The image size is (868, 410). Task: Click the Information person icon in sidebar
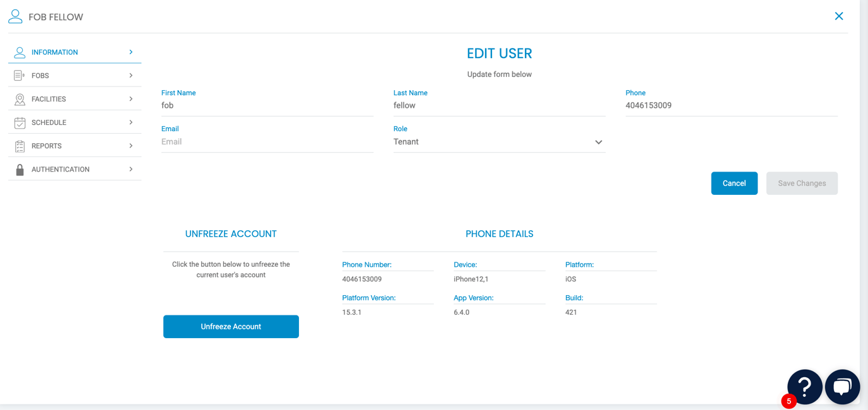coord(20,52)
